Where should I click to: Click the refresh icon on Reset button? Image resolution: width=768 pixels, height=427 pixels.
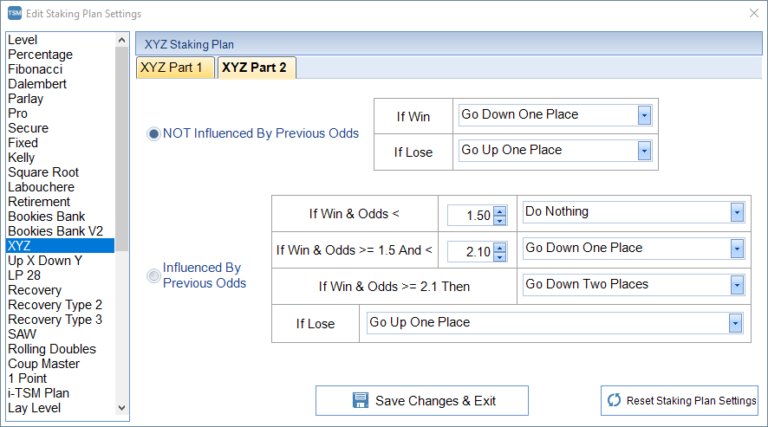click(x=614, y=401)
